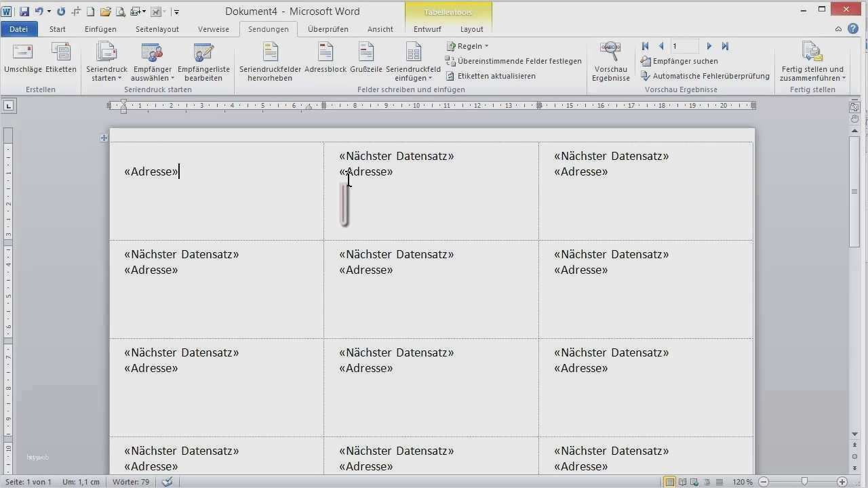Image resolution: width=868 pixels, height=488 pixels.
Task: Select Draft view button
Action: [x=719, y=482]
